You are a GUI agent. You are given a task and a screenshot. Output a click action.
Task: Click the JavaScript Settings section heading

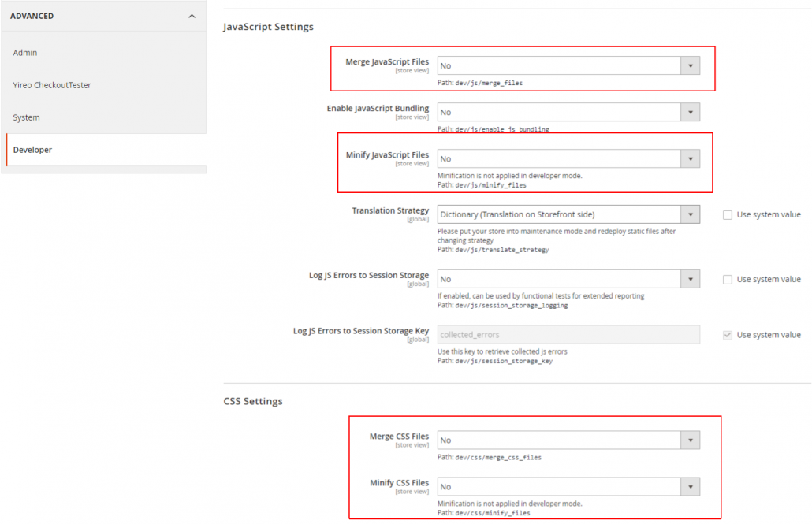(x=268, y=27)
